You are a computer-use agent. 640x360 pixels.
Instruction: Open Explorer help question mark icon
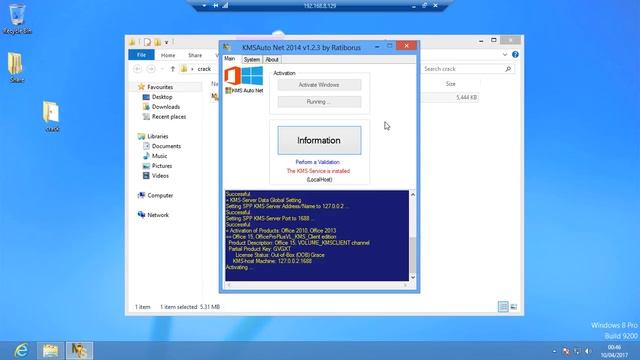[x=515, y=54]
